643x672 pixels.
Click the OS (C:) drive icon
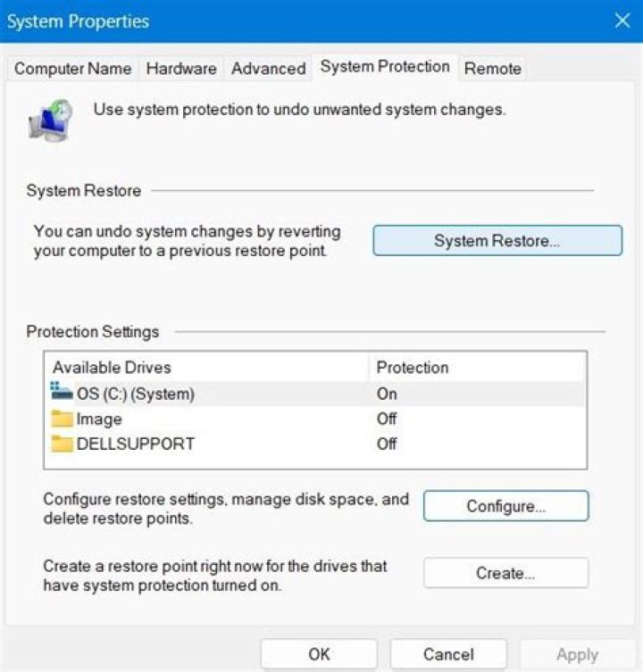[62, 392]
